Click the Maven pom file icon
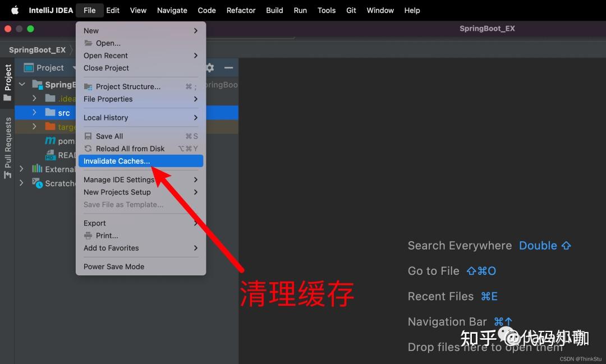This screenshot has height=364, width=606. pos(50,141)
